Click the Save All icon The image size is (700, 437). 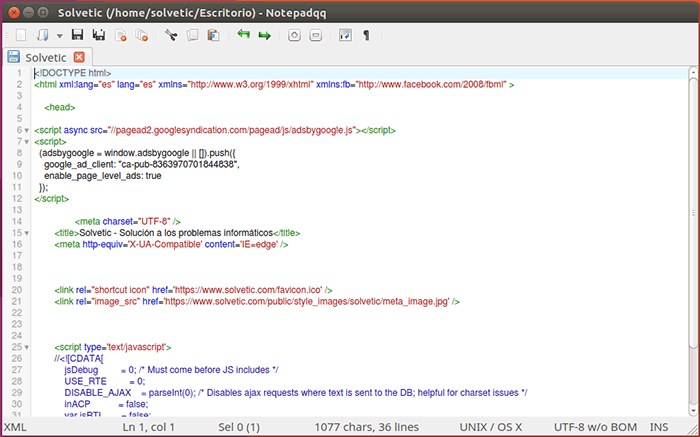[x=99, y=35]
